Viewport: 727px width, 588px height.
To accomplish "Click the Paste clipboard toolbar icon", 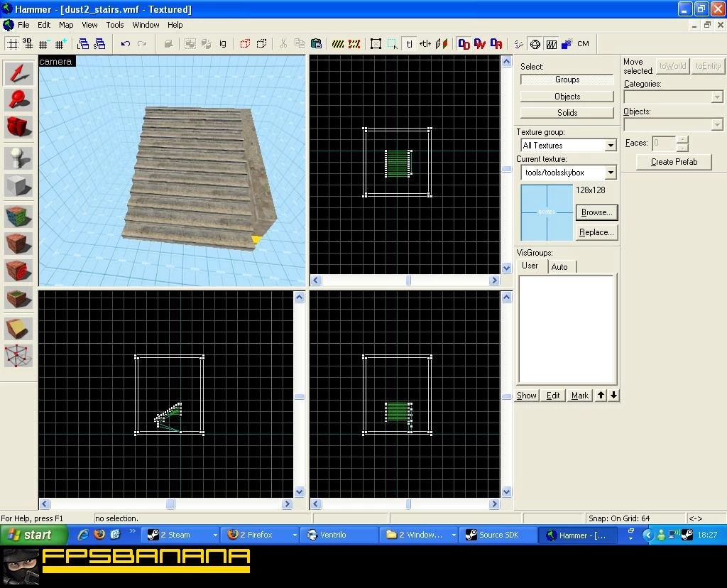I will pos(316,44).
